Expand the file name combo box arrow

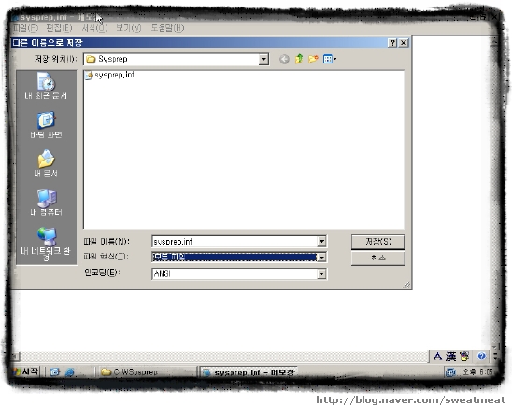[321, 242]
